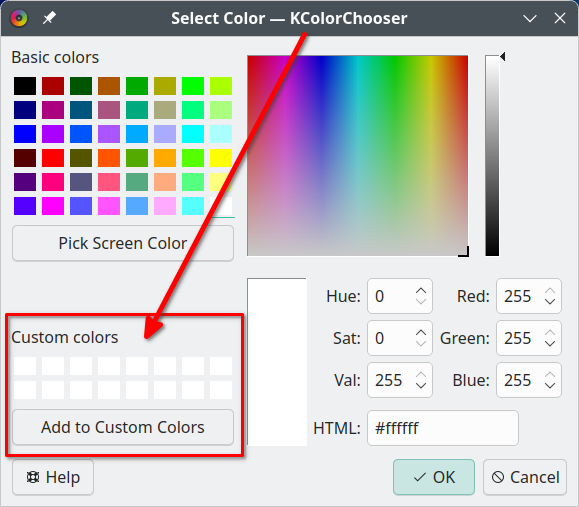Click the brightness value slider strip
579x507 pixels.
pyautogui.click(x=492, y=155)
